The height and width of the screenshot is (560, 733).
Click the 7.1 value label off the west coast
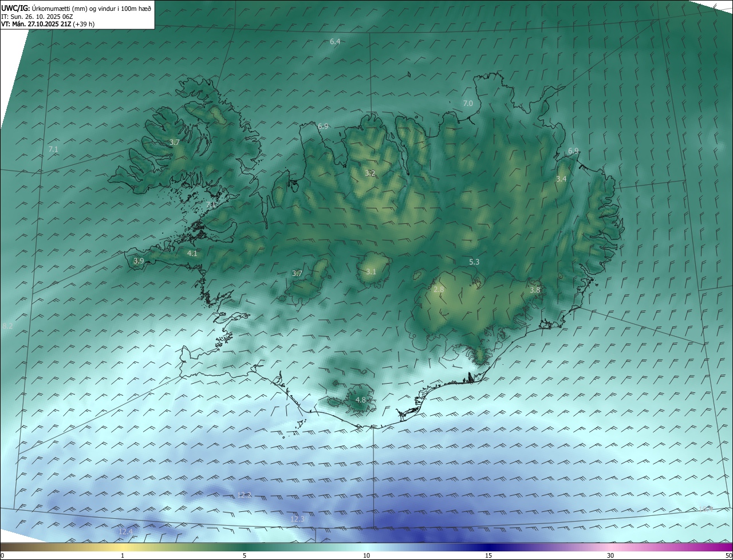(53, 149)
